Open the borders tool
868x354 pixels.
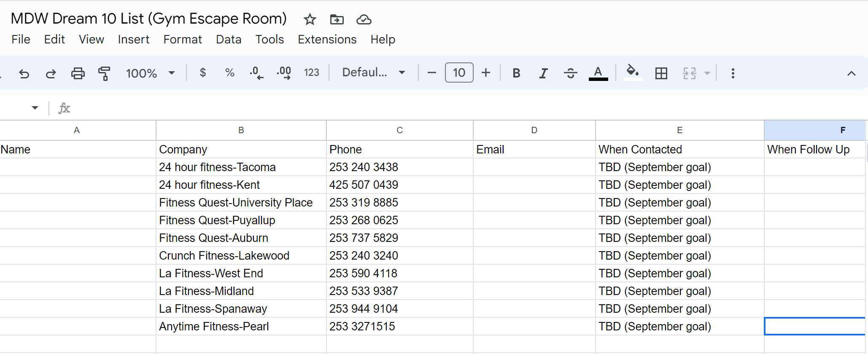coord(661,73)
